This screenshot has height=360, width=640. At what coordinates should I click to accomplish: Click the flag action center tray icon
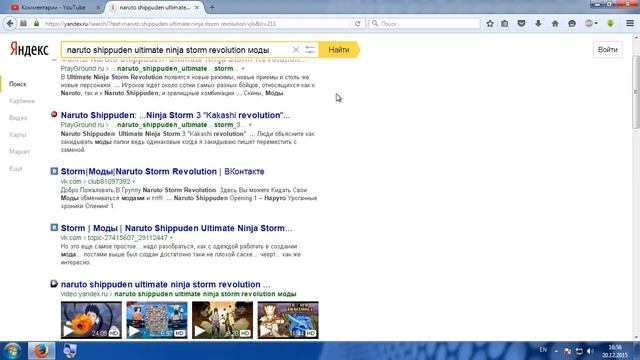tap(568, 351)
